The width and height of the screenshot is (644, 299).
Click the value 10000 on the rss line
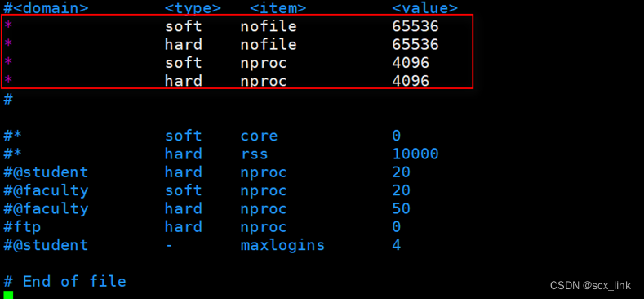coord(415,154)
